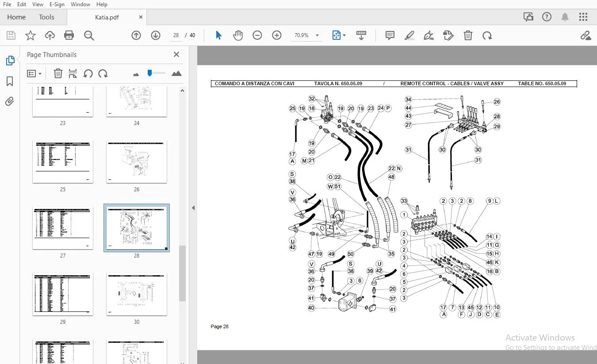
Task: Delete the page with the toolbar trash icon
Action: coord(468,35)
